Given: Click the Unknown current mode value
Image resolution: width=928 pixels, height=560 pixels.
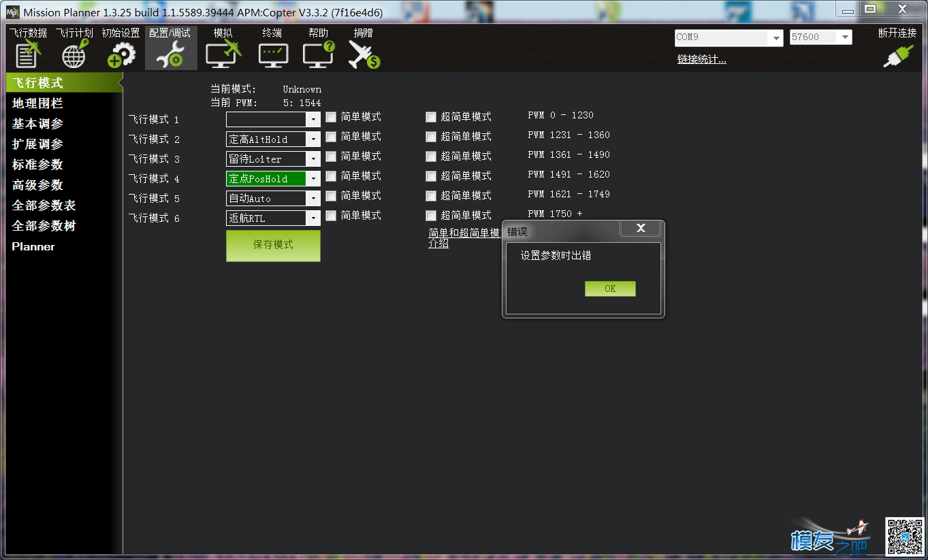Looking at the screenshot, I should (x=302, y=89).
